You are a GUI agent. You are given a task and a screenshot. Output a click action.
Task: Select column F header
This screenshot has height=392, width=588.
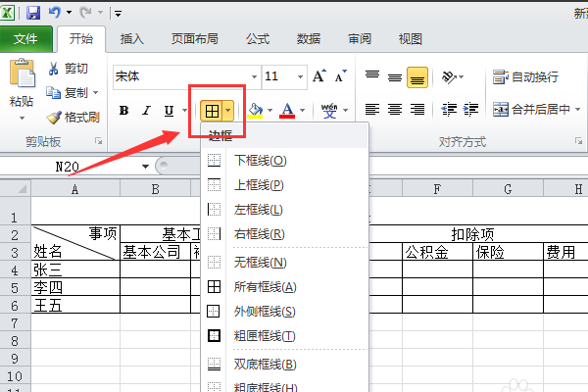[x=437, y=189]
